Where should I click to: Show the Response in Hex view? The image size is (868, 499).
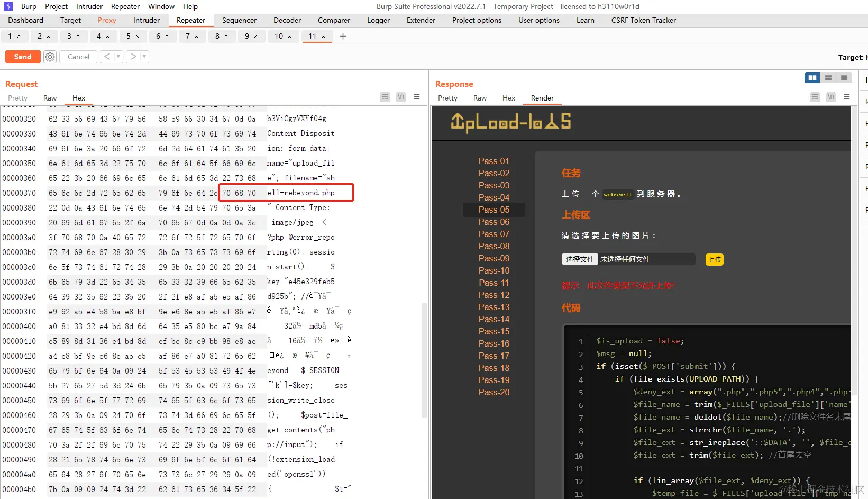coord(509,98)
